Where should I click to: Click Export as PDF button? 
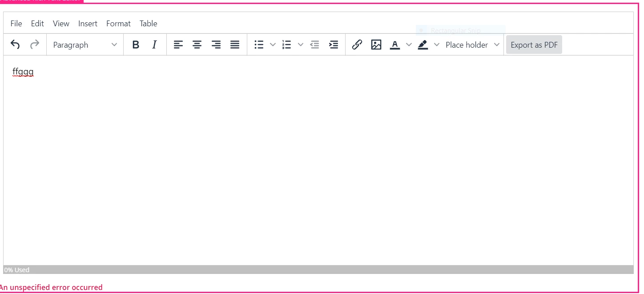point(534,45)
